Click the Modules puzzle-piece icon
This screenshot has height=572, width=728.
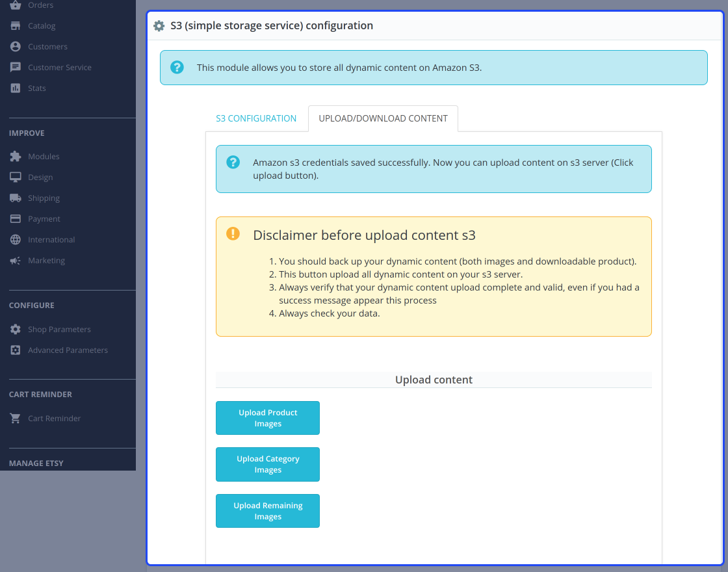(x=16, y=157)
